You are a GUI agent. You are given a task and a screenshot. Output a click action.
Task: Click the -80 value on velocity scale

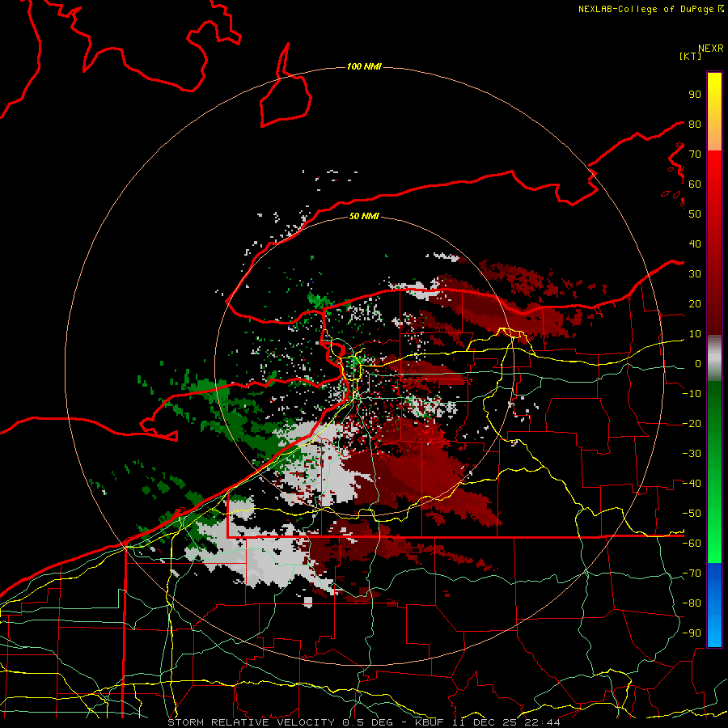coord(692,603)
